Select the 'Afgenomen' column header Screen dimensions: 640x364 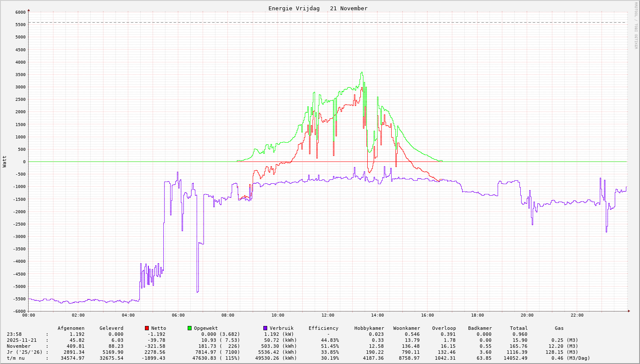[x=71, y=328]
